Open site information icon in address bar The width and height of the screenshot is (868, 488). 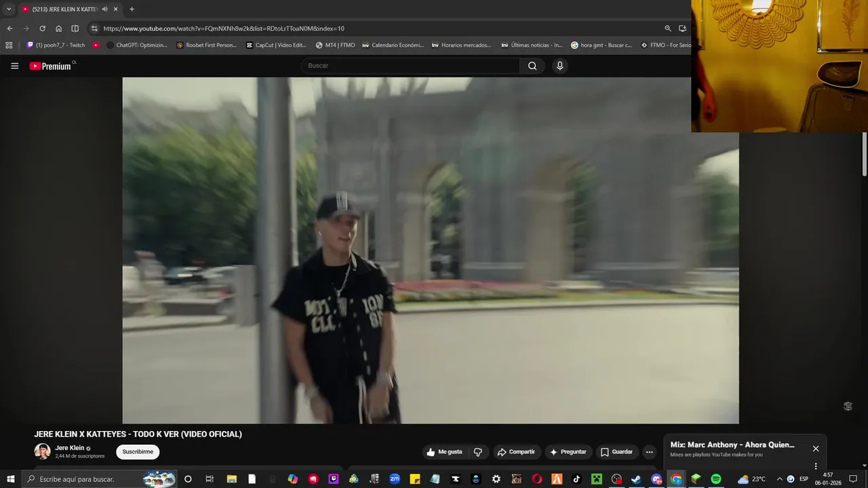tap(94, 28)
